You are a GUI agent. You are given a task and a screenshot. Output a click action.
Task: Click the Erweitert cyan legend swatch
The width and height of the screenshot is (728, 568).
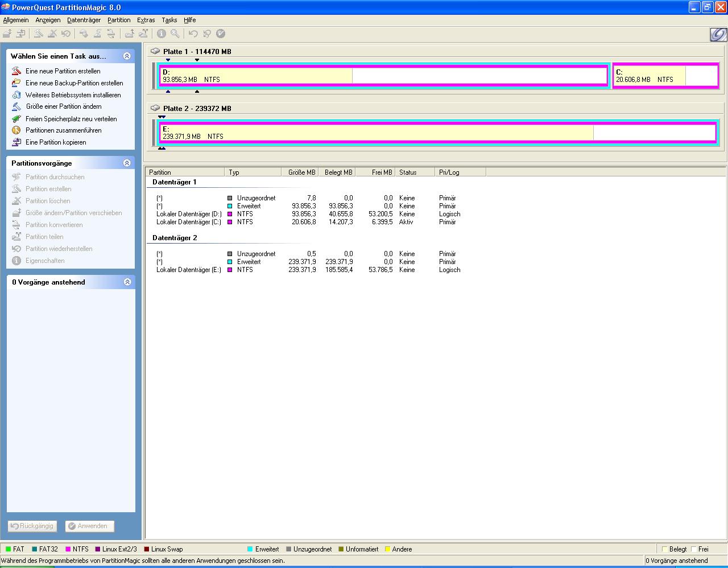point(250,549)
